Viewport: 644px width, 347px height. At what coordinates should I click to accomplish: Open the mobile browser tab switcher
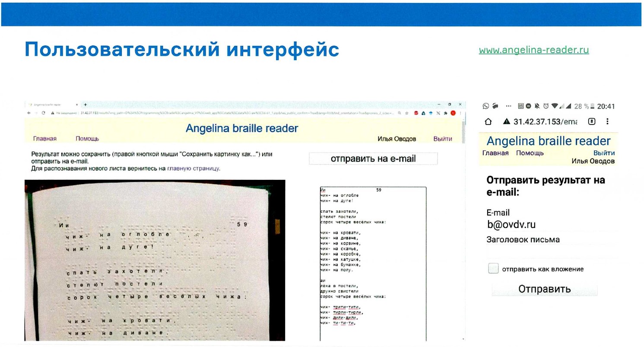[x=592, y=122]
